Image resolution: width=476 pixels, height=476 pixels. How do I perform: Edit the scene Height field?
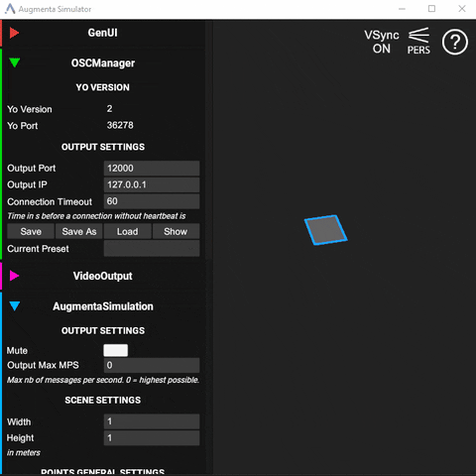(152, 438)
